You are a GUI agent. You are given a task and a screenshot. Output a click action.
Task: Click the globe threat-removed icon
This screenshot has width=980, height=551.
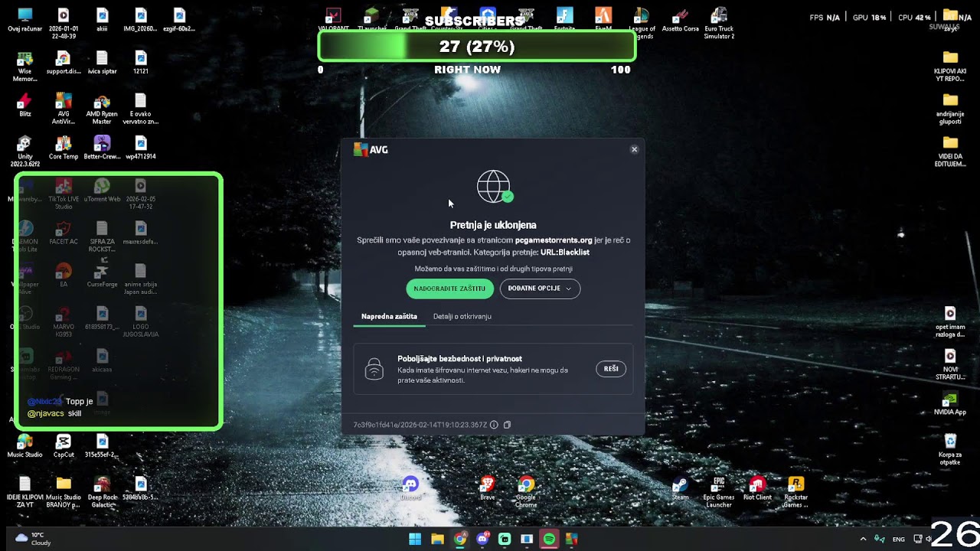coord(494,187)
